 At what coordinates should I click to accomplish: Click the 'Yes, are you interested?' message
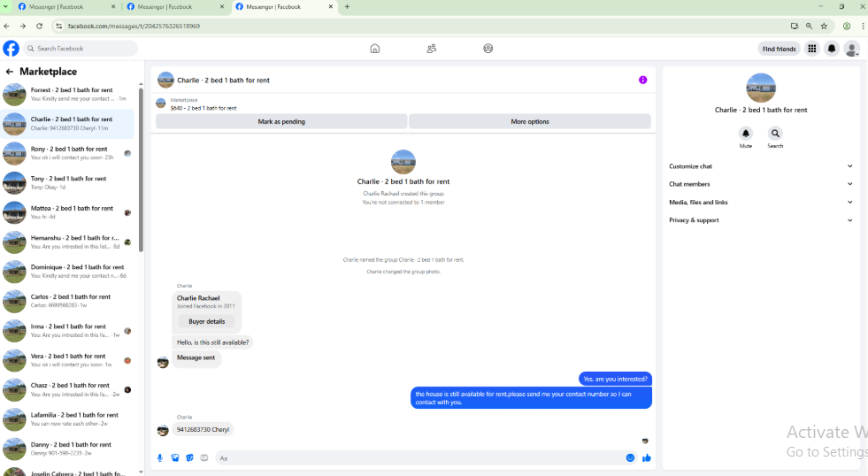pos(615,380)
